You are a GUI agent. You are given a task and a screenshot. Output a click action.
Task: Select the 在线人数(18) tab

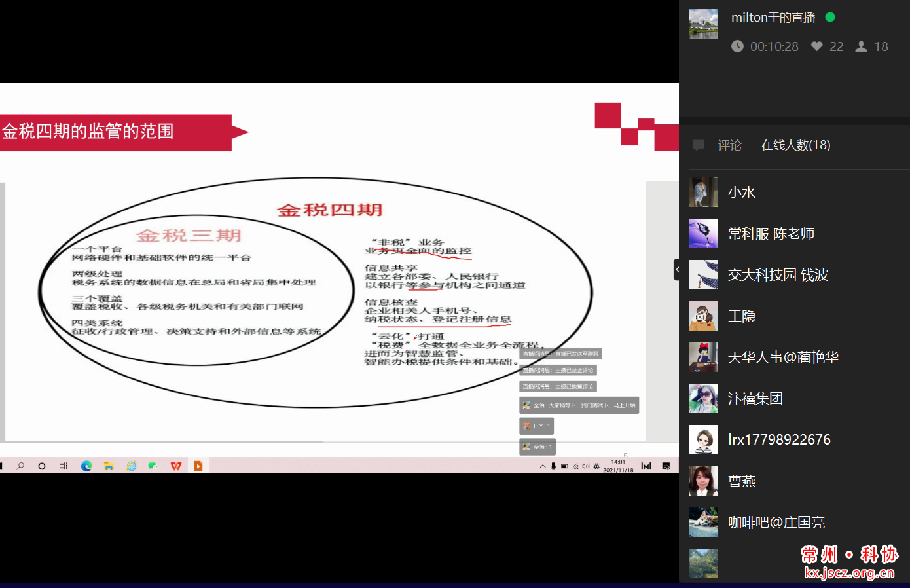(795, 145)
